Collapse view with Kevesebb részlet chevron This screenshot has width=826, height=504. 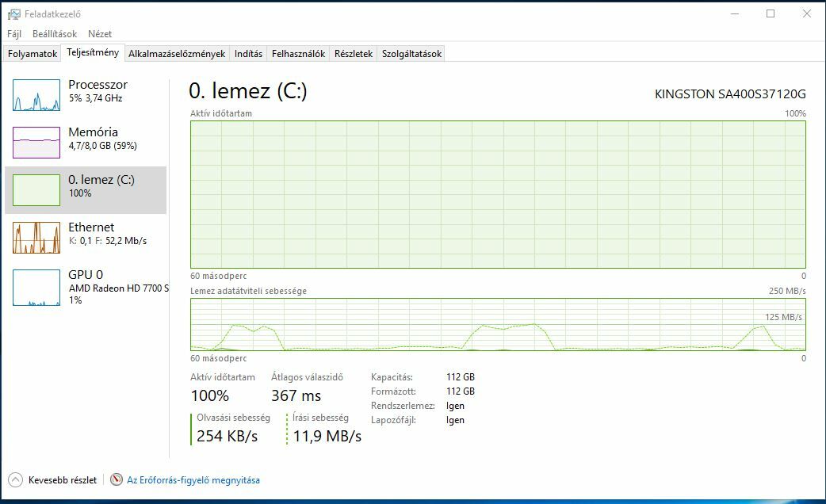pos(16,479)
